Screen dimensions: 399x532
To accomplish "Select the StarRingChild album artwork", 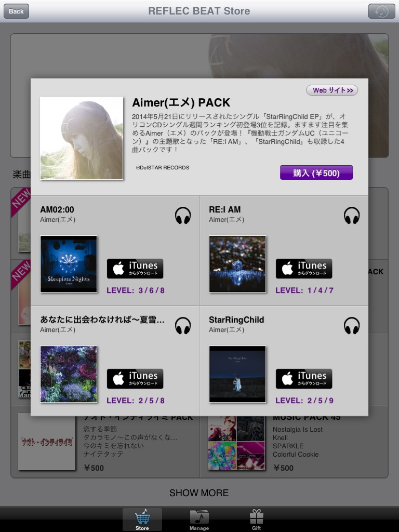I will click(x=237, y=374).
